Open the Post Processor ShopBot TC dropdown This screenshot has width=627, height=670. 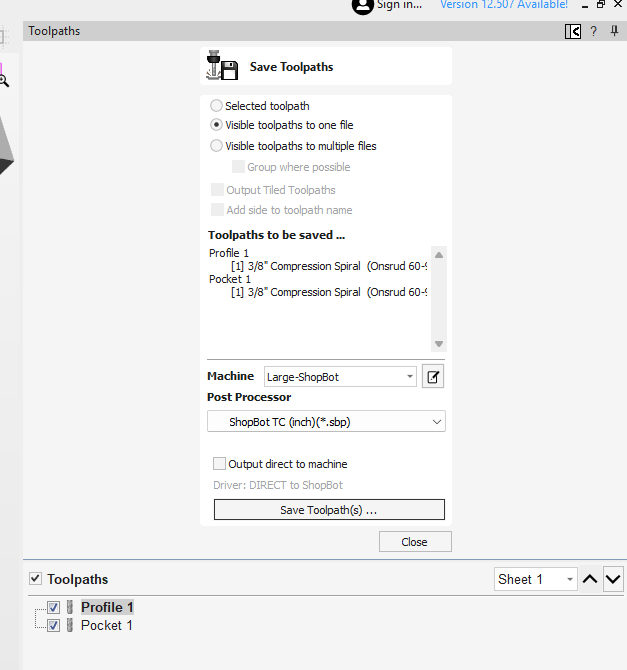[326, 421]
